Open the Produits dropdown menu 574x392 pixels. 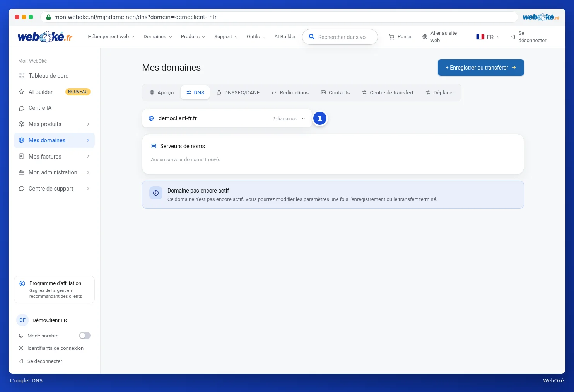193,37
